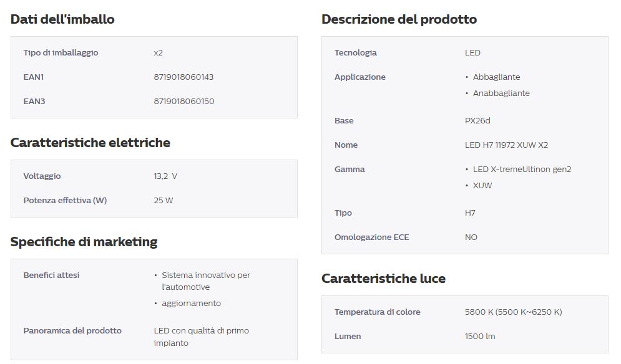Click the Dati dell'imballo heading
The width and height of the screenshot is (621, 364).
point(62,19)
